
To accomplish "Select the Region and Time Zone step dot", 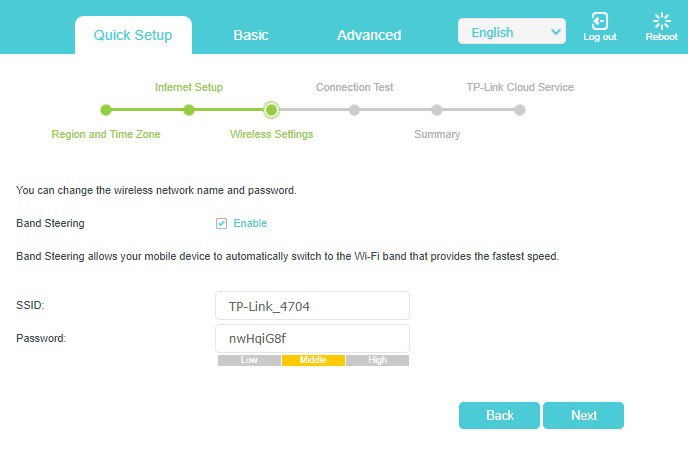I will pos(106,110).
